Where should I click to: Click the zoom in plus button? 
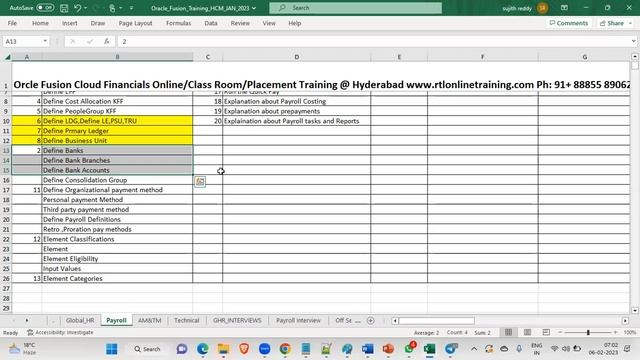pos(616,333)
